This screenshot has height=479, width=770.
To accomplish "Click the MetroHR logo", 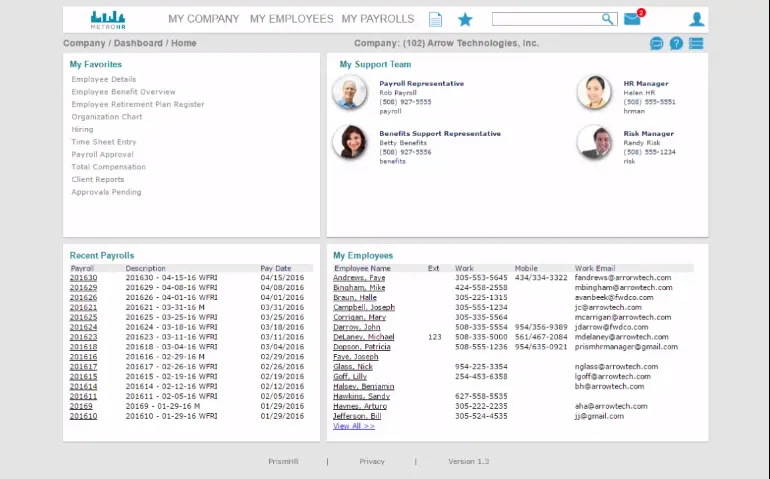I will pyautogui.click(x=108, y=20).
